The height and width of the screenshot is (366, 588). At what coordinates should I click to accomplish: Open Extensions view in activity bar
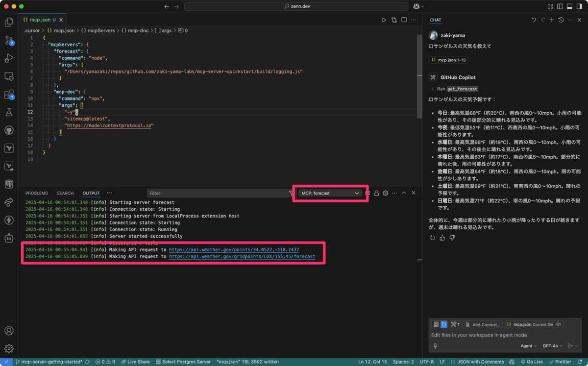click(x=9, y=95)
